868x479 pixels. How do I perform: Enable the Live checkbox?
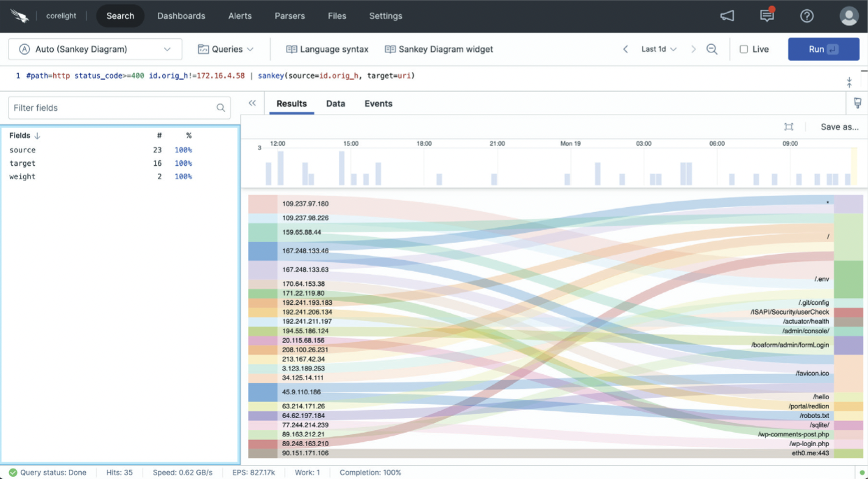click(744, 49)
